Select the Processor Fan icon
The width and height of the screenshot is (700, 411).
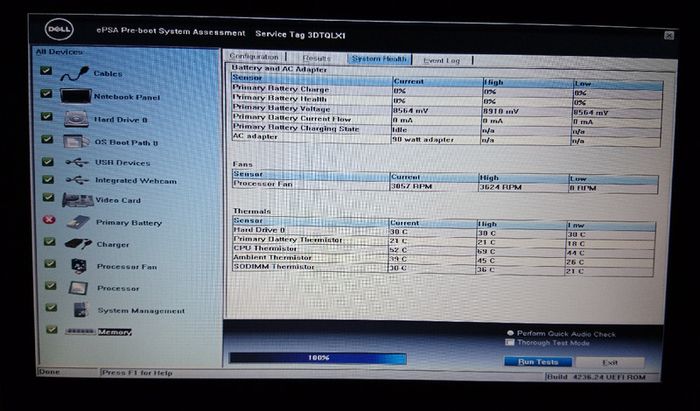pos(79,266)
